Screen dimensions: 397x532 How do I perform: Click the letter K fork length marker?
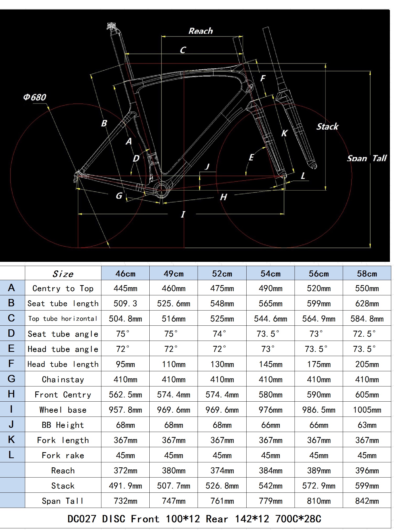click(x=284, y=133)
